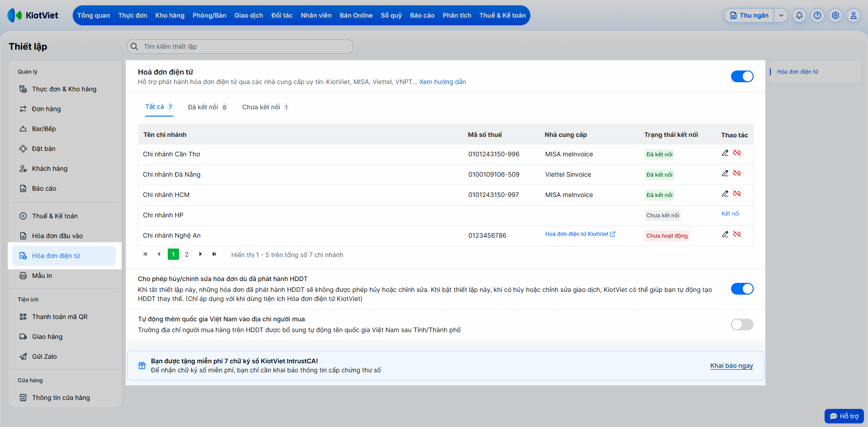Go to page 2 of branches

[187, 254]
